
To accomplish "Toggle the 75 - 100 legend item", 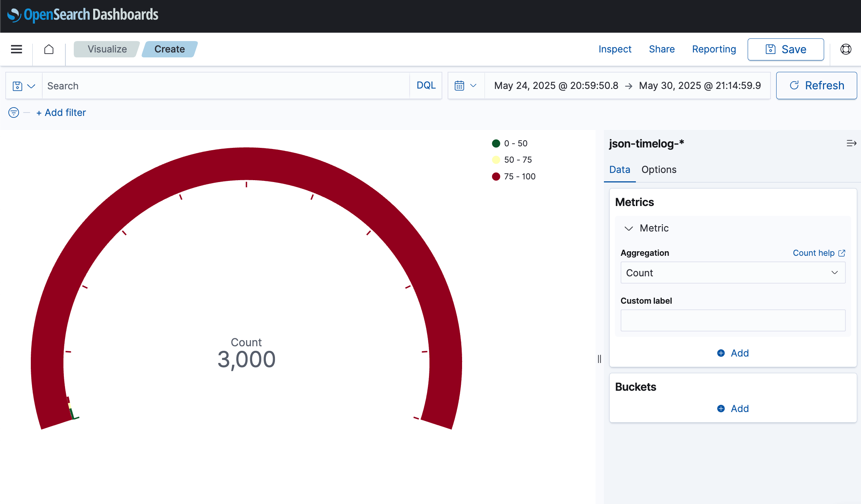I will (x=519, y=176).
